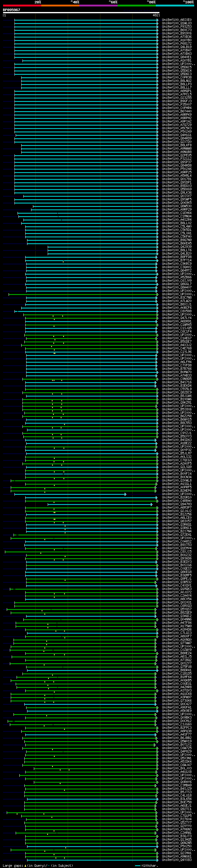Screen dimensions: 197x868
Task: Select hit label UniRef100_P68172
Action: (x=176, y=43)
